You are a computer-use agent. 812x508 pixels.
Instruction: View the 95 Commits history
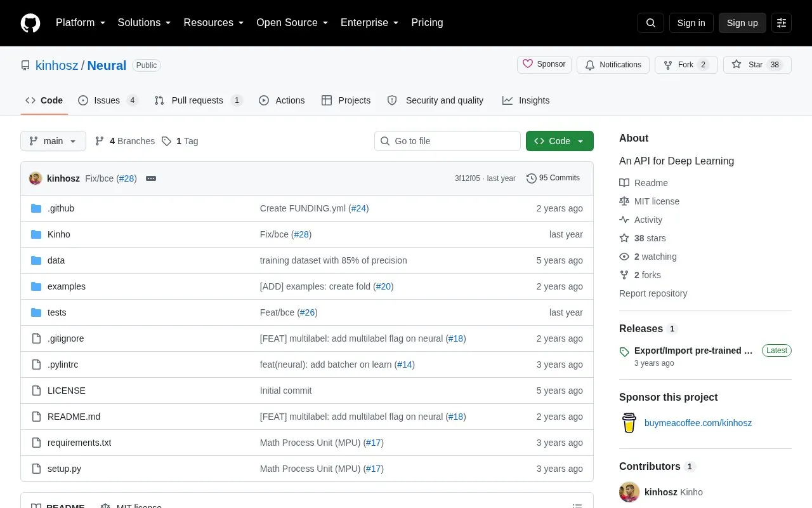click(x=553, y=178)
